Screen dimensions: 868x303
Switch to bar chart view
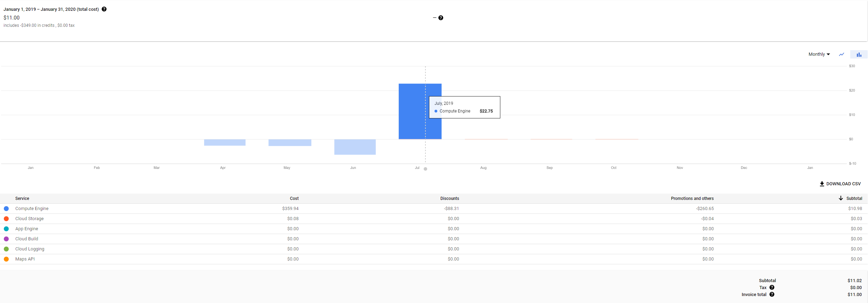pos(859,54)
